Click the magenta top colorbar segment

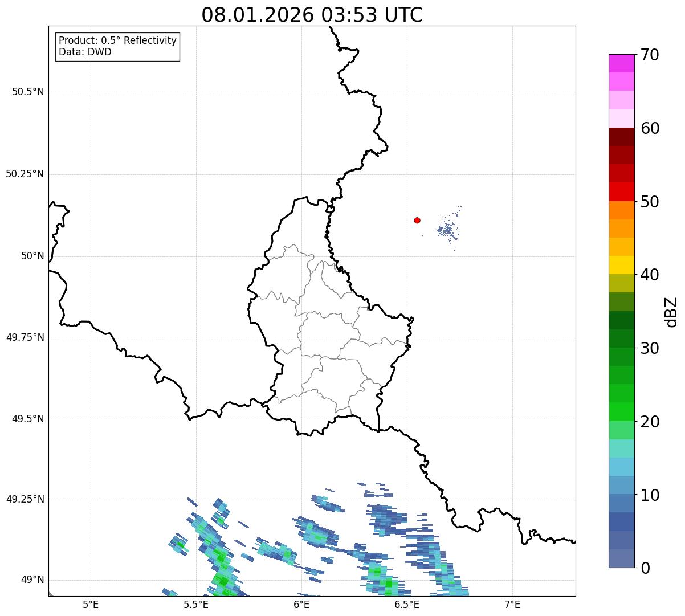pyautogui.click(x=621, y=63)
